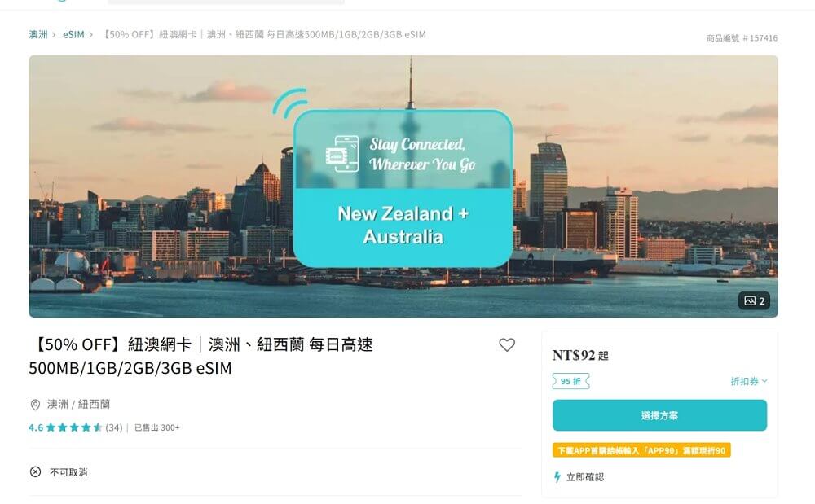Click the 商品編號 #157416 text
This screenshot has width=815, height=504.
pos(742,38)
